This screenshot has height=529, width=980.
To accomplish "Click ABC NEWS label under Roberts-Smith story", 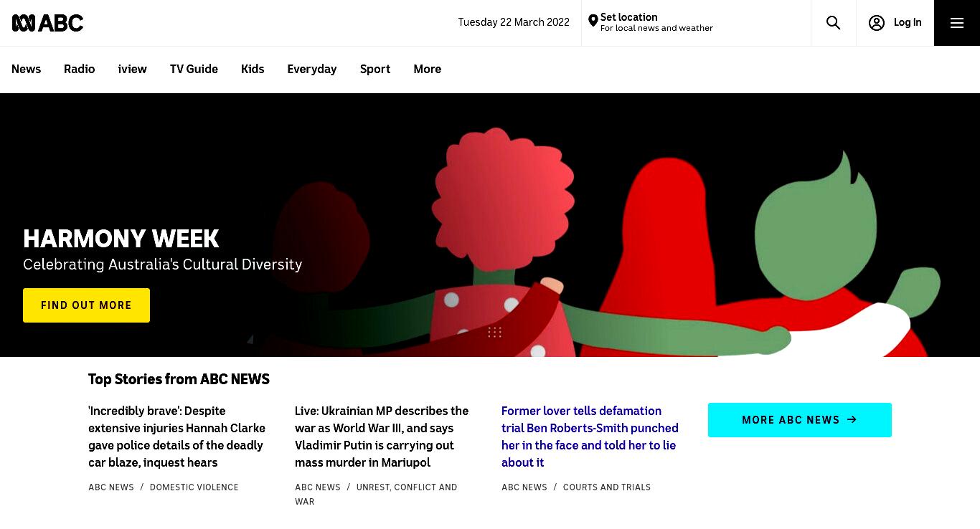I will (524, 487).
